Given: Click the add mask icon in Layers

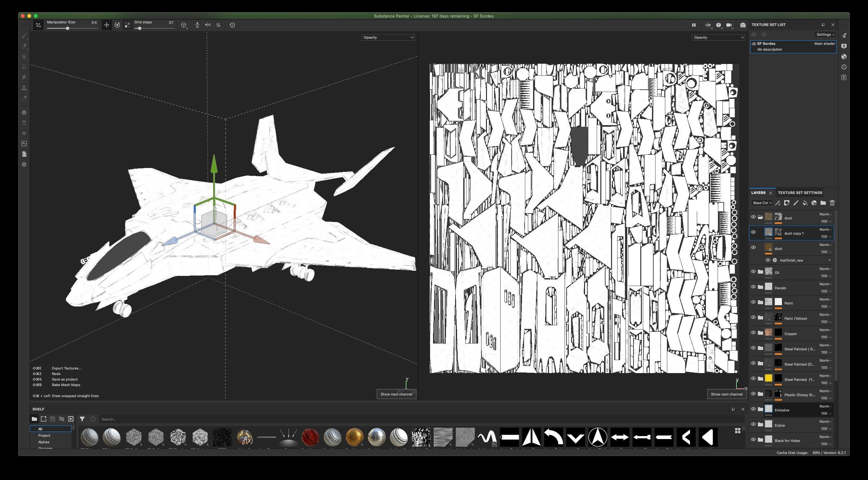Looking at the screenshot, I should click(787, 203).
